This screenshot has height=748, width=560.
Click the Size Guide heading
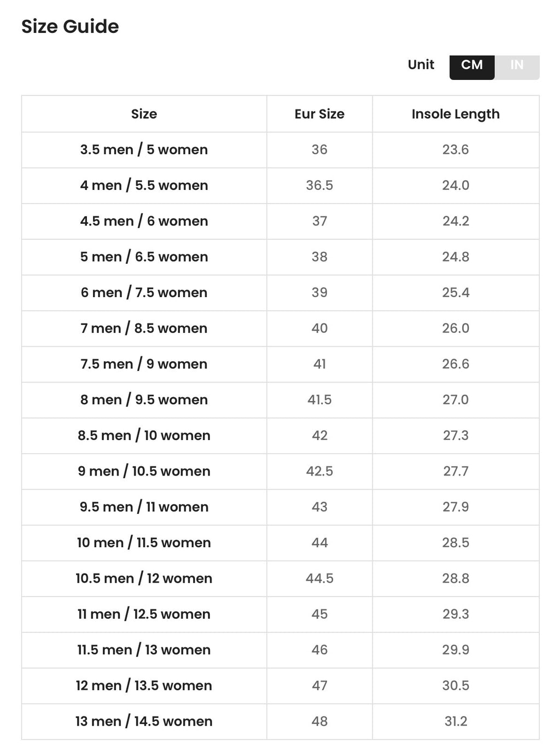point(70,26)
